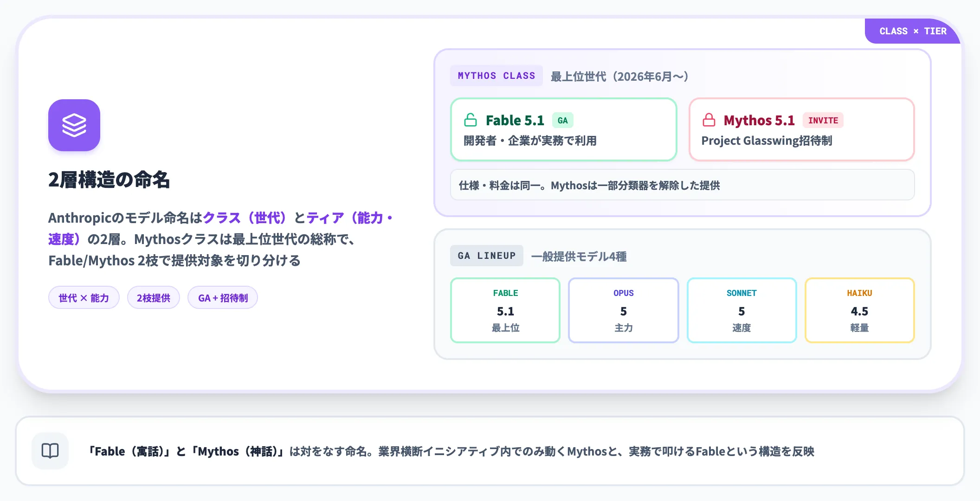Click the 2枝提供 pill tag
This screenshot has height=501, width=980.
pyautogui.click(x=154, y=298)
